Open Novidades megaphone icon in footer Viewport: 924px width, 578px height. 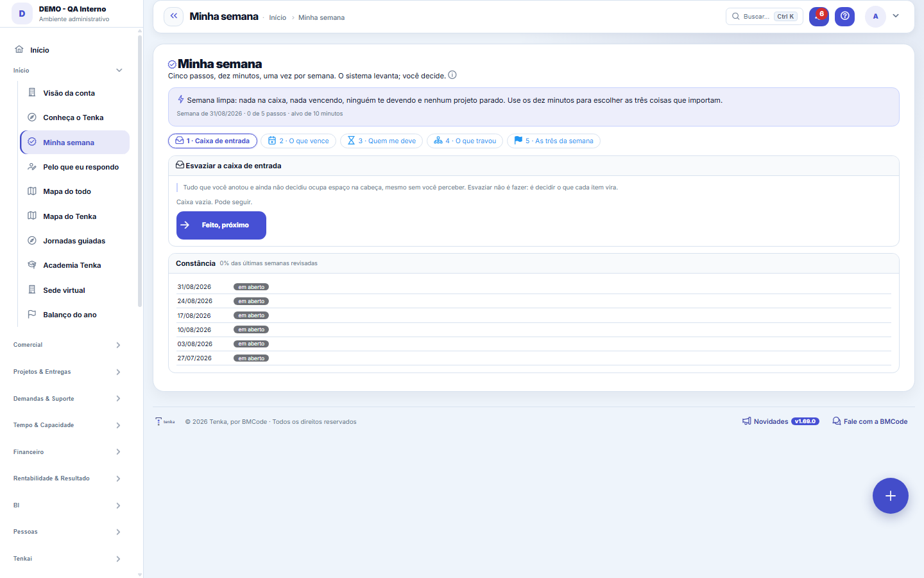747,421
